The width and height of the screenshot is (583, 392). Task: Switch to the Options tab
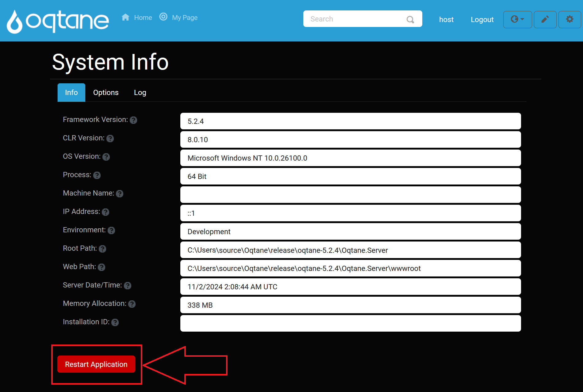coord(106,93)
